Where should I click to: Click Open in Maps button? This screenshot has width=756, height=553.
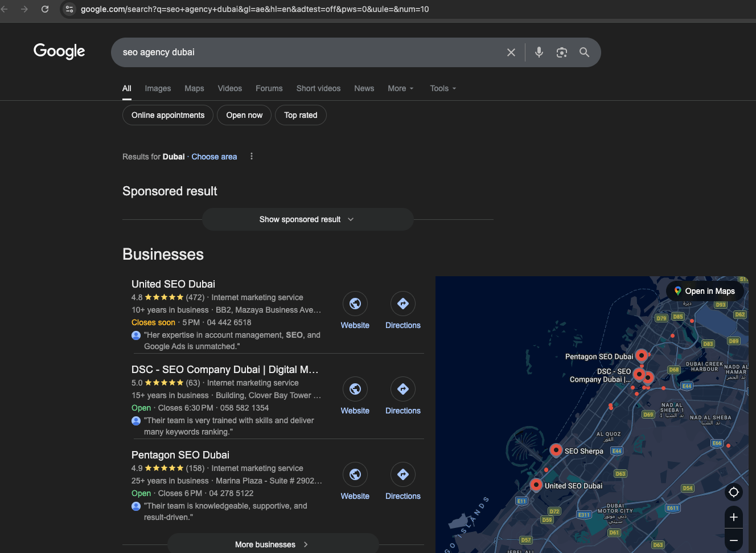pos(705,291)
